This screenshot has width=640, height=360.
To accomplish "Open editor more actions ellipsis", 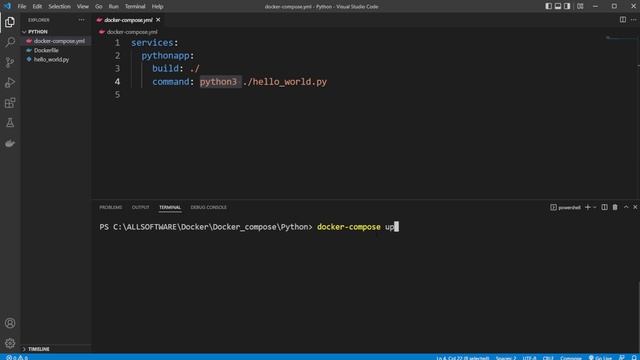I will 633,20.
